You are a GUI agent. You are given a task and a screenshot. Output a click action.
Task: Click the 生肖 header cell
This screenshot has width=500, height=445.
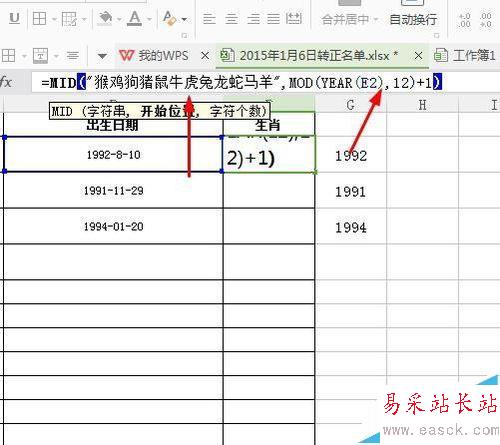click(269, 125)
